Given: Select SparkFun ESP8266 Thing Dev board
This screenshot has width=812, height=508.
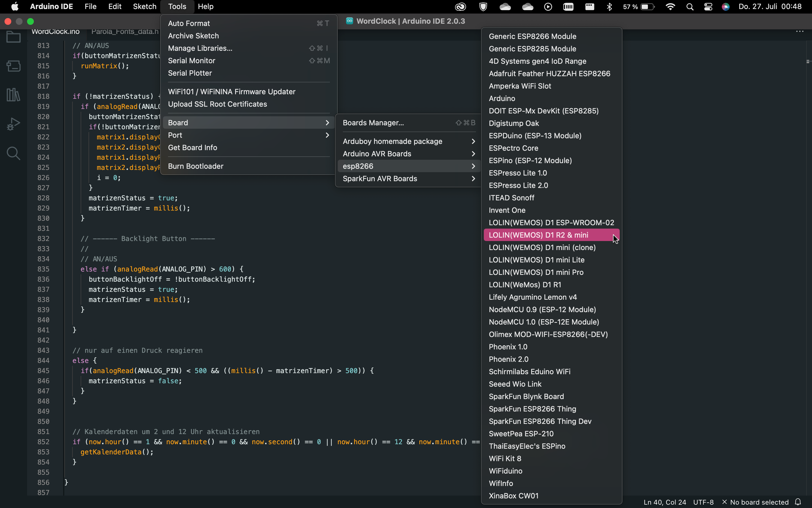Looking at the screenshot, I should click(551, 421).
